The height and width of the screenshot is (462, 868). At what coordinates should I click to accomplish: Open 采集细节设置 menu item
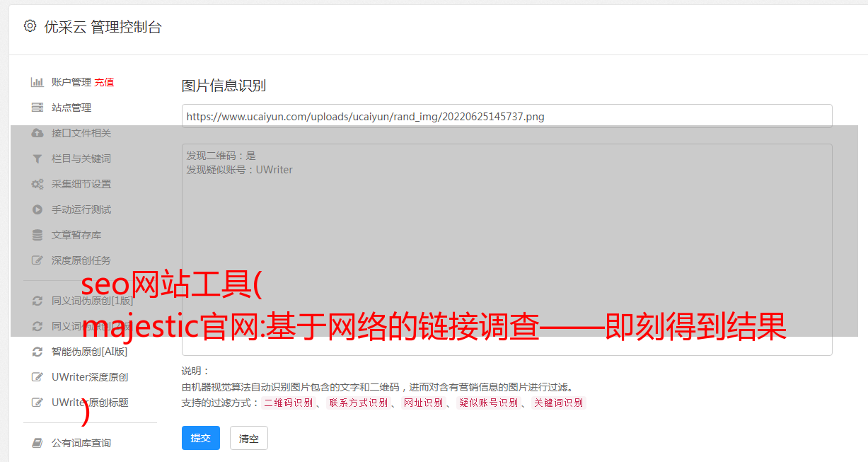(81, 184)
